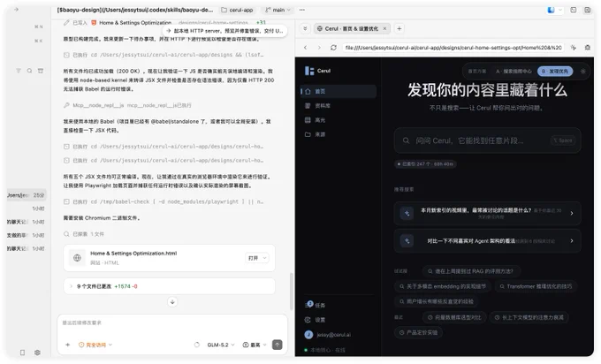Click sparkle icon on the Agent 架构 card
Image resolution: width=601 pixels, height=364 pixels.
pos(407,241)
